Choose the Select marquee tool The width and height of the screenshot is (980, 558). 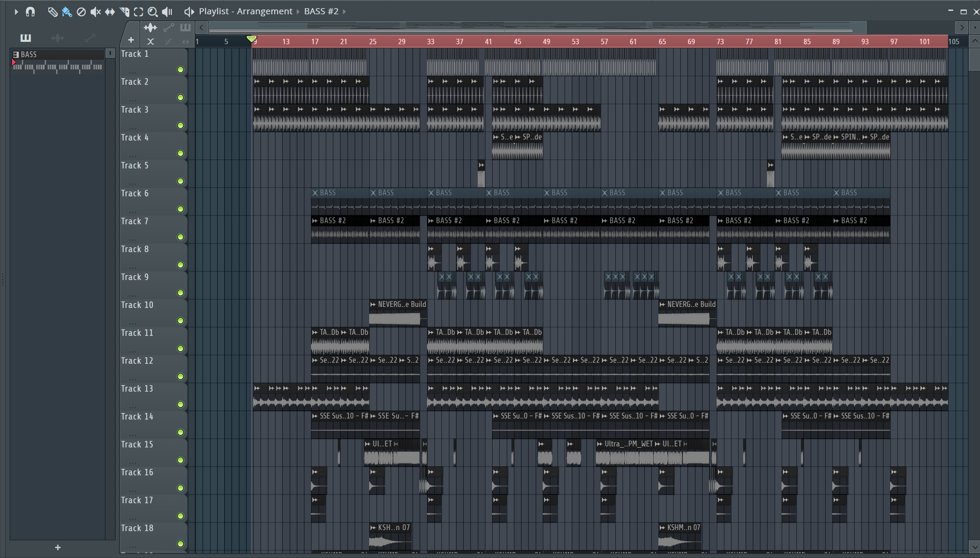coord(138,12)
